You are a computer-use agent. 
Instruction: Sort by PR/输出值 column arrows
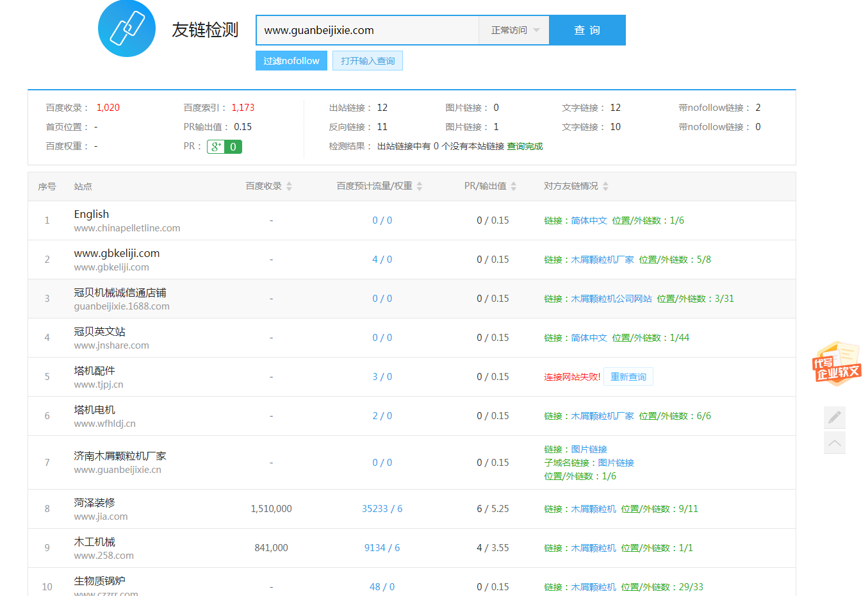[513, 186]
